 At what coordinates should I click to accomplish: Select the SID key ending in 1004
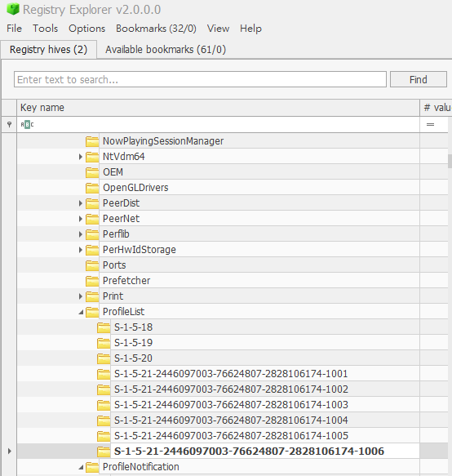231,420
